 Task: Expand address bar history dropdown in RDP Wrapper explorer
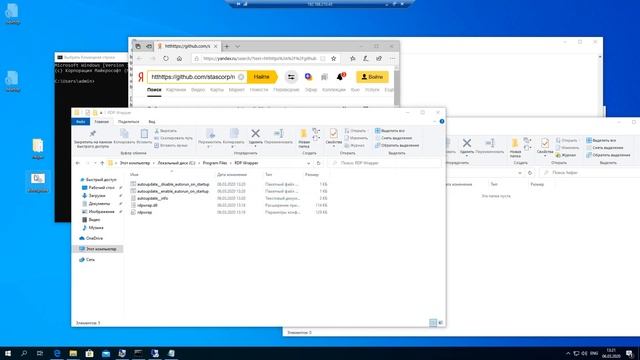309,163
